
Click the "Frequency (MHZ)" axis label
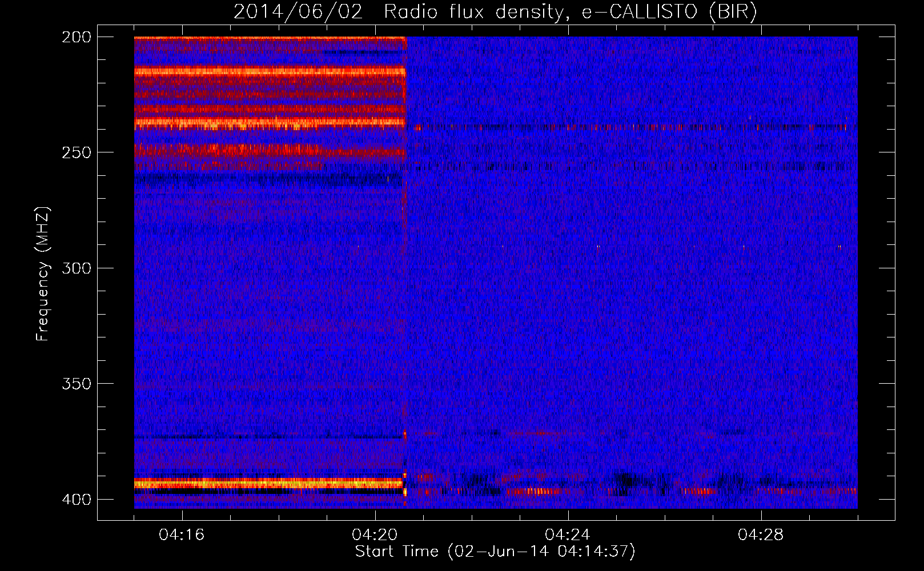coord(43,274)
